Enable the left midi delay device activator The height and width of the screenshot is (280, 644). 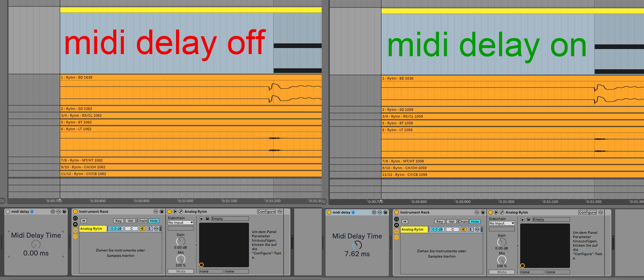(7, 211)
